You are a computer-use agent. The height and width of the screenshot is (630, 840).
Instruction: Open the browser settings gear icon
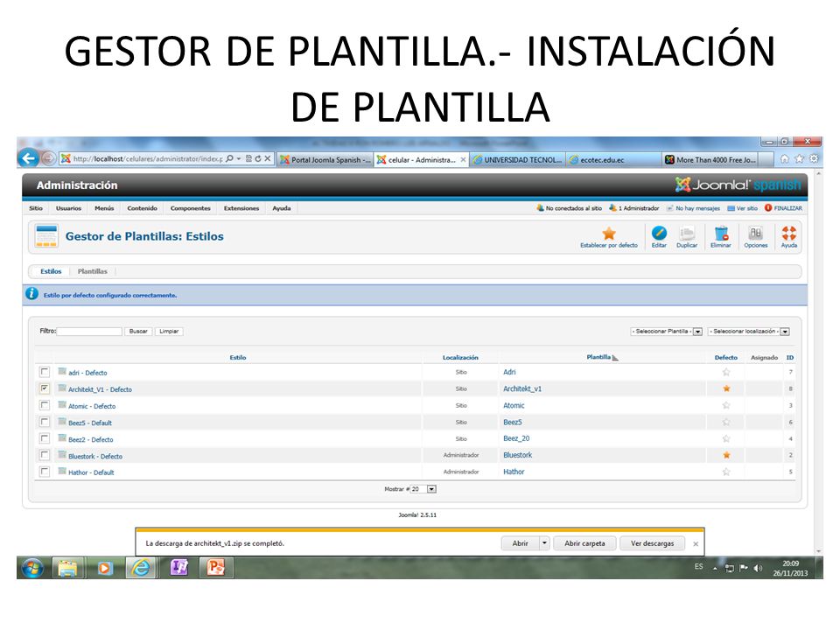coord(814,158)
